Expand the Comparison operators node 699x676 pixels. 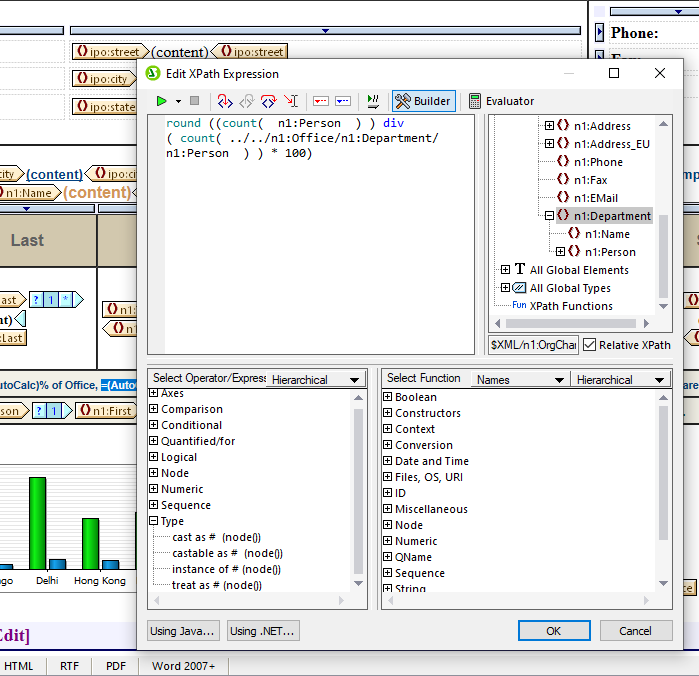(x=154, y=409)
